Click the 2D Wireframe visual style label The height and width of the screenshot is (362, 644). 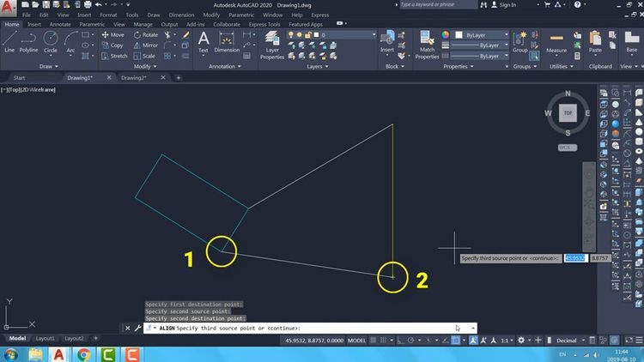[38, 89]
